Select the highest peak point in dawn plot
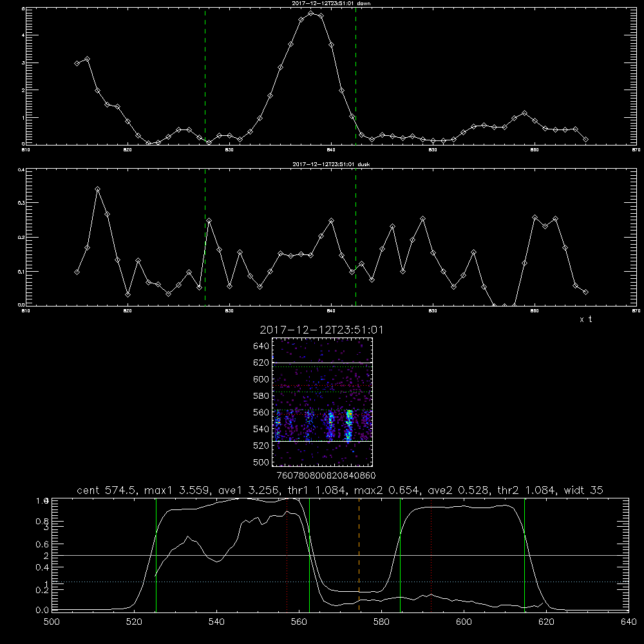This screenshot has height=644, width=644. click(x=311, y=13)
